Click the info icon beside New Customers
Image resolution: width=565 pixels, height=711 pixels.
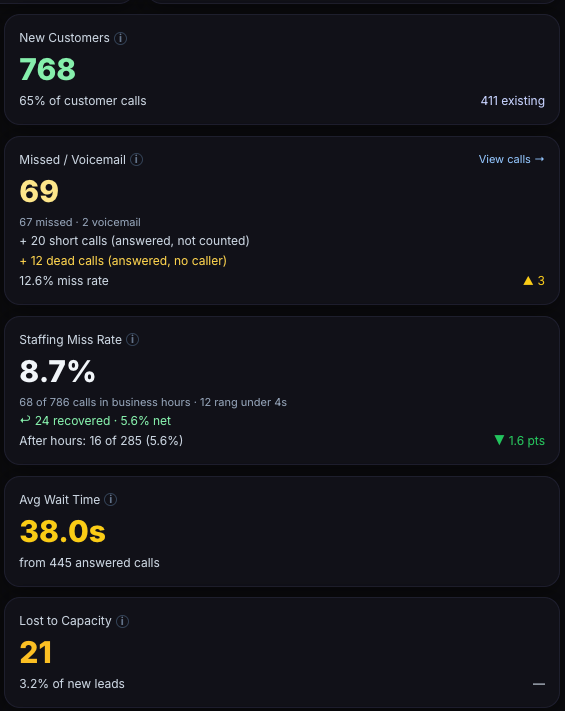coord(120,38)
